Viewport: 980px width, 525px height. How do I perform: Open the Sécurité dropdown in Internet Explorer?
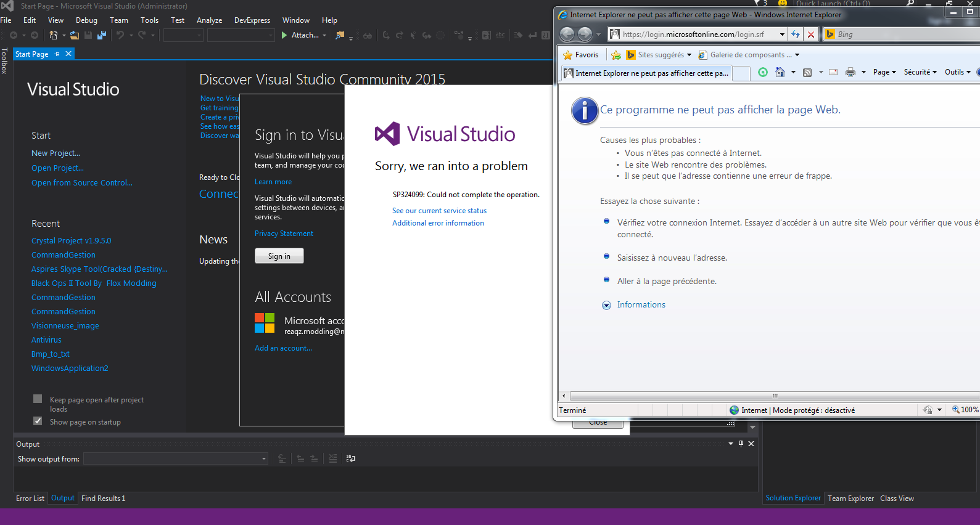[920, 72]
